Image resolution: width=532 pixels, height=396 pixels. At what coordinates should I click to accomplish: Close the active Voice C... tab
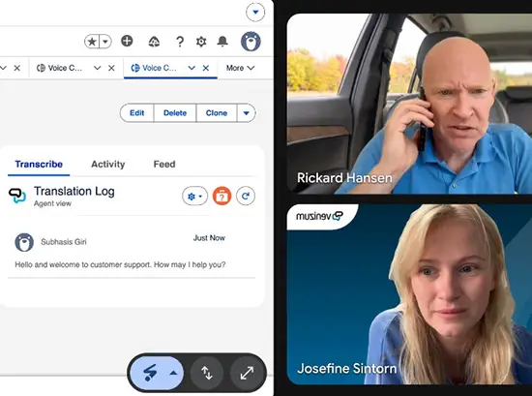206,68
